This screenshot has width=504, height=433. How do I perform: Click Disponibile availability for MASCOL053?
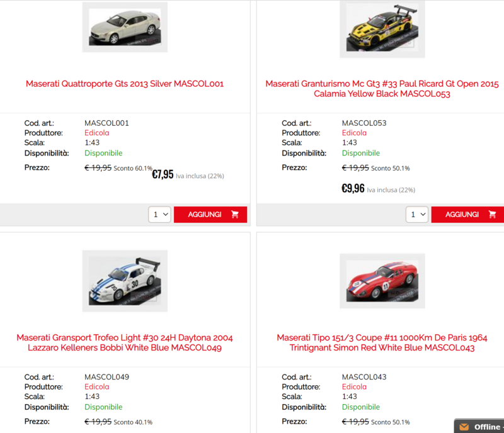tap(361, 153)
